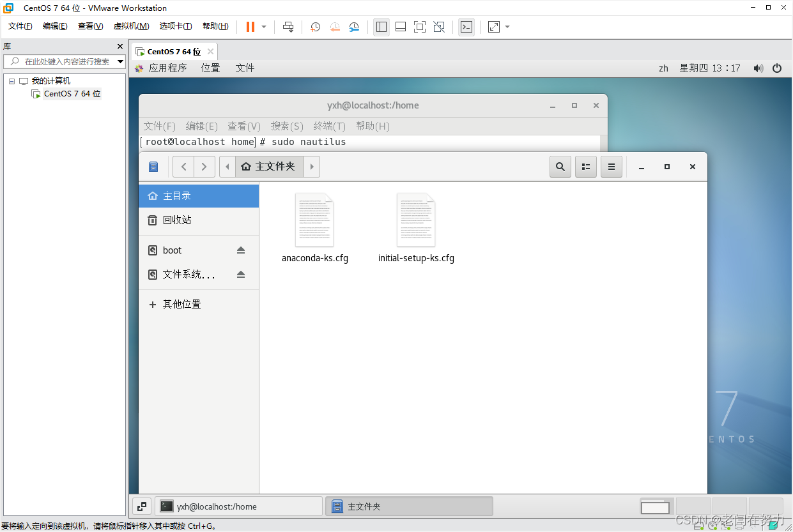Image resolution: width=793 pixels, height=532 pixels.
Task: Open the clock showing 星期四 13:17
Action: point(709,68)
